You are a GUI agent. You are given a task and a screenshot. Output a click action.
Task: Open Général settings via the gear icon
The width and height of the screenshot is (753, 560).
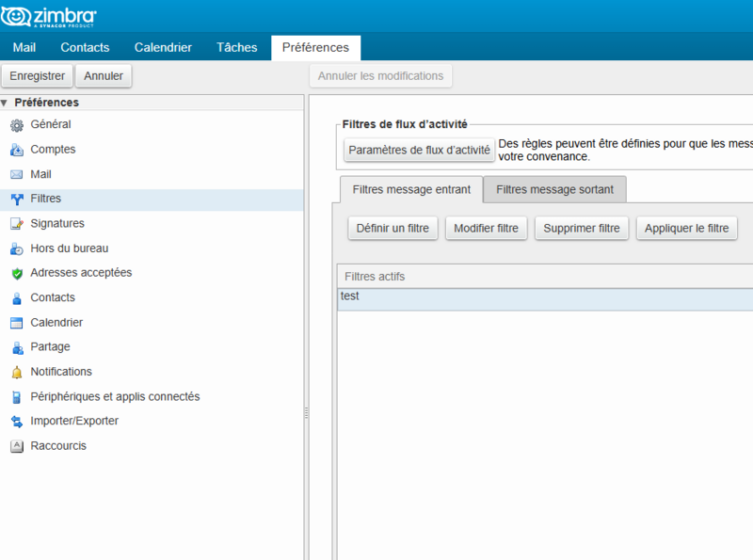[16, 124]
